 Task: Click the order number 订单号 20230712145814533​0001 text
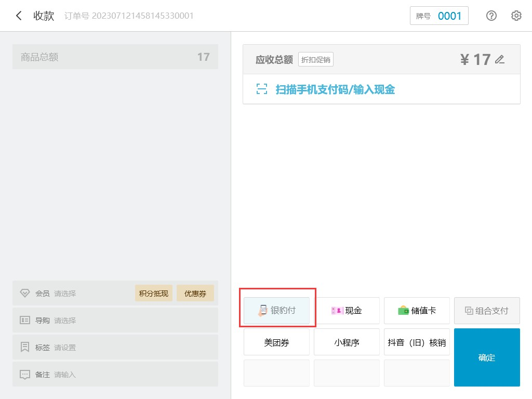[x=129, y=16]
